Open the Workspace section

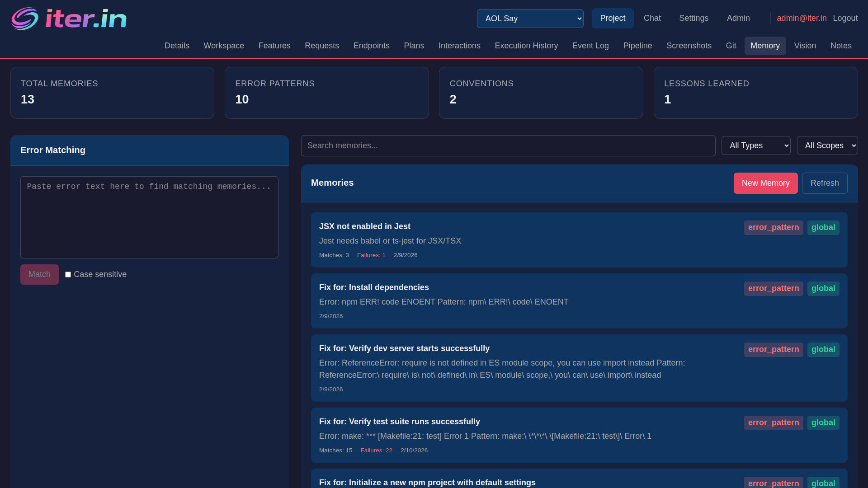(224, 46)
